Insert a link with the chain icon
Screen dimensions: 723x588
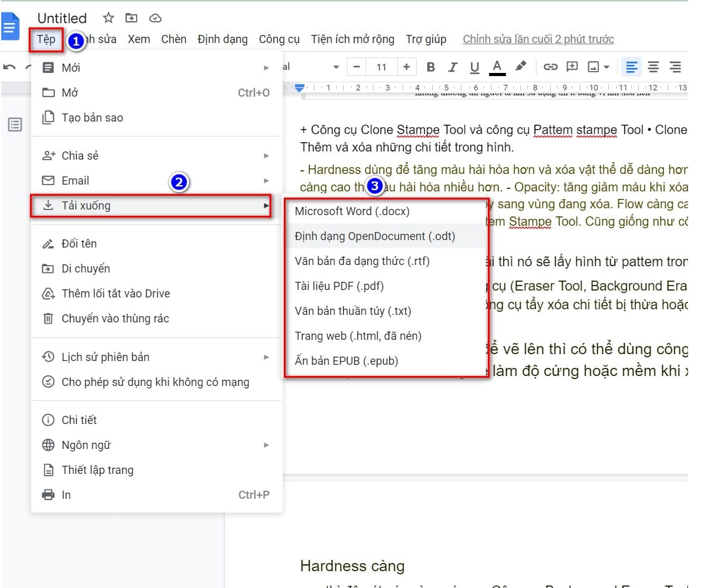coord(550,67)
